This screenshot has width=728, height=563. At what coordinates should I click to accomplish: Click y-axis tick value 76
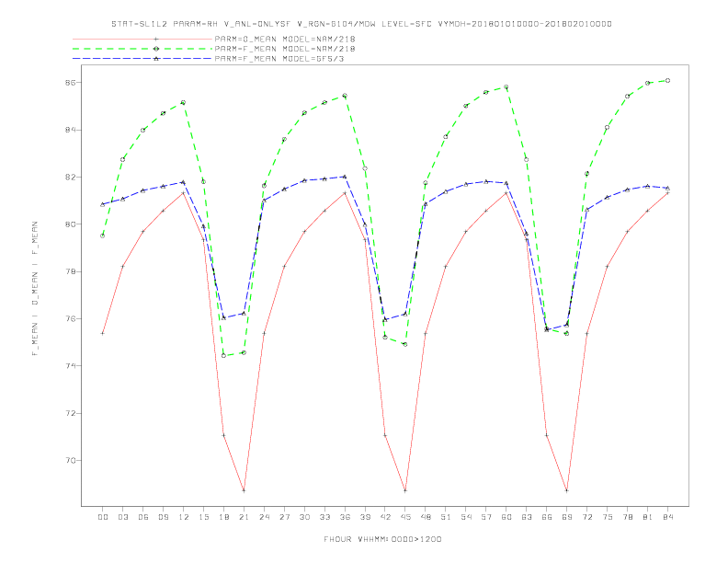71,318
